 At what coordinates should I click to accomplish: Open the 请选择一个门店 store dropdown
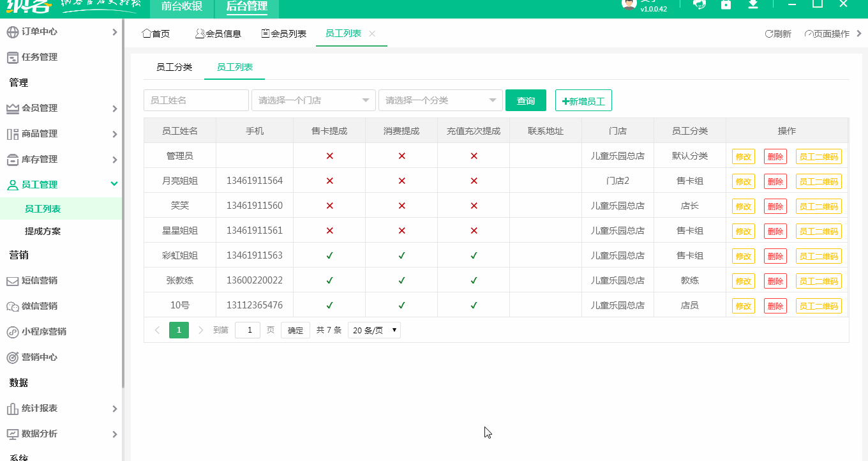point(313,100)
